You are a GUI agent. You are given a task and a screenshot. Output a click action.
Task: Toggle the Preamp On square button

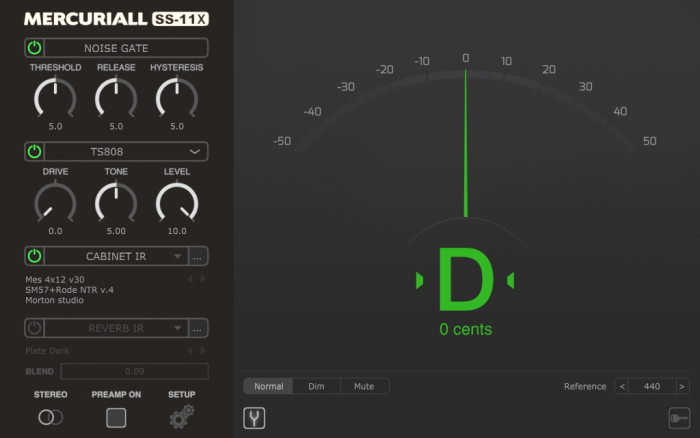tap(116, 418)
